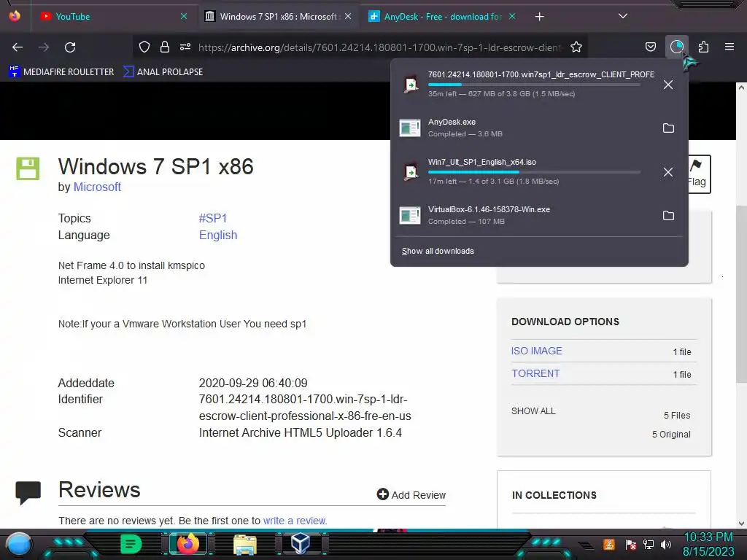The width and height of the screenshot is (747, 560).
Task: Open Action Center flag tray icon
Action: point(630,544)
